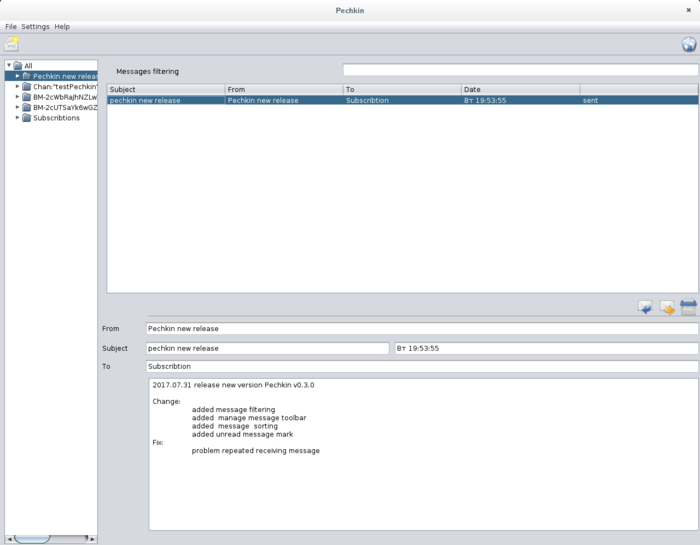Viewport: 700px width, 545px height.
Task: Click the tree panel horizontal scrollbar thumb
Action: click(x=32, y=539)
